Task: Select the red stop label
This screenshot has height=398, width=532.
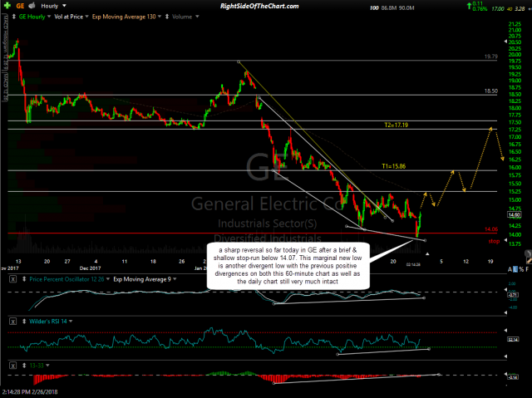Action: (x=494, y=241)
